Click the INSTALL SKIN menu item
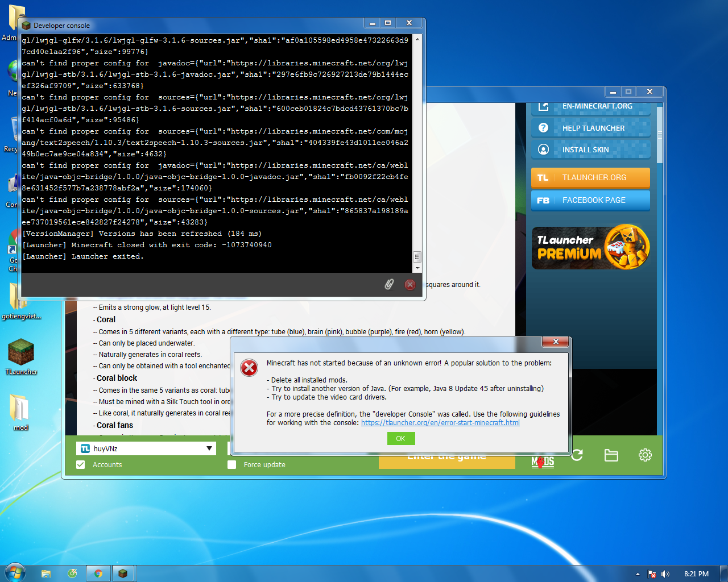Screen dimensions: 728x582 (590, 149)
